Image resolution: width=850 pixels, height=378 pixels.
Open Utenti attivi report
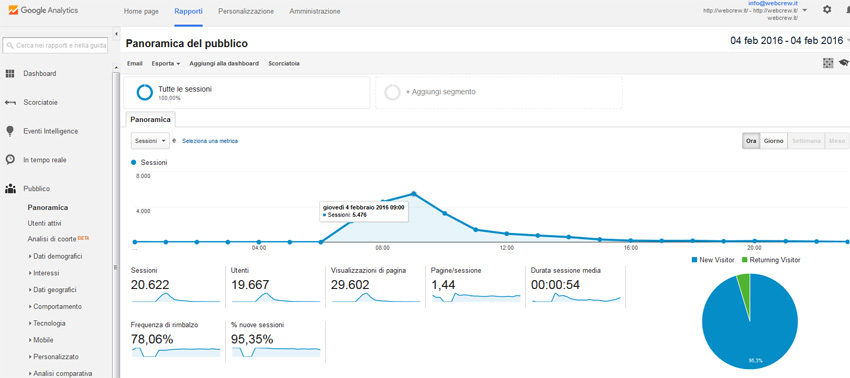[x=44, y=223]
